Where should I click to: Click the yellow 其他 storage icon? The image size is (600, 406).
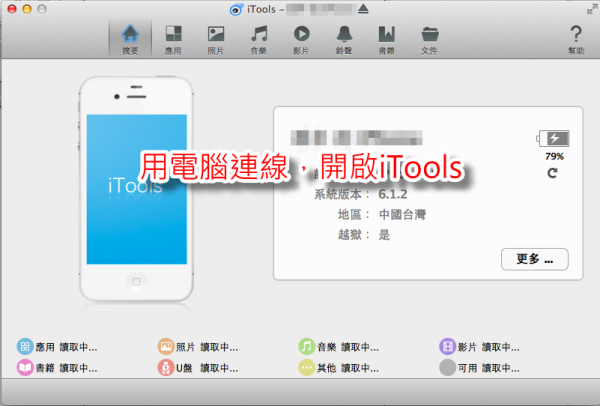307,368
